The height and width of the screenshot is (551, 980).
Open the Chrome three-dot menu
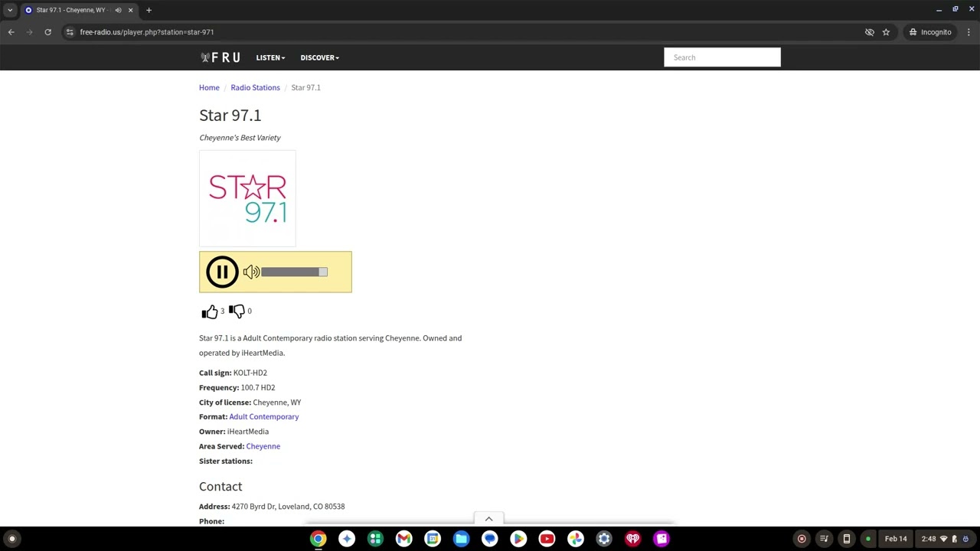969,32
